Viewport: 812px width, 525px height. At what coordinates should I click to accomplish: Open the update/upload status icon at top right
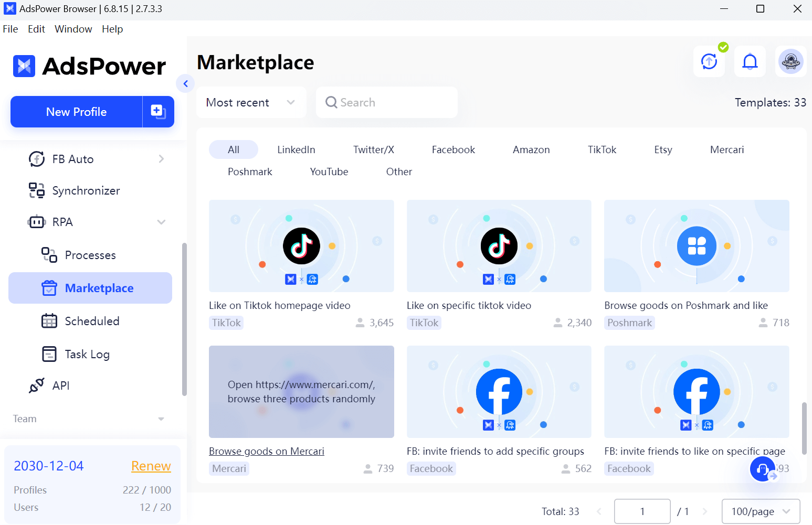point(709,61)
